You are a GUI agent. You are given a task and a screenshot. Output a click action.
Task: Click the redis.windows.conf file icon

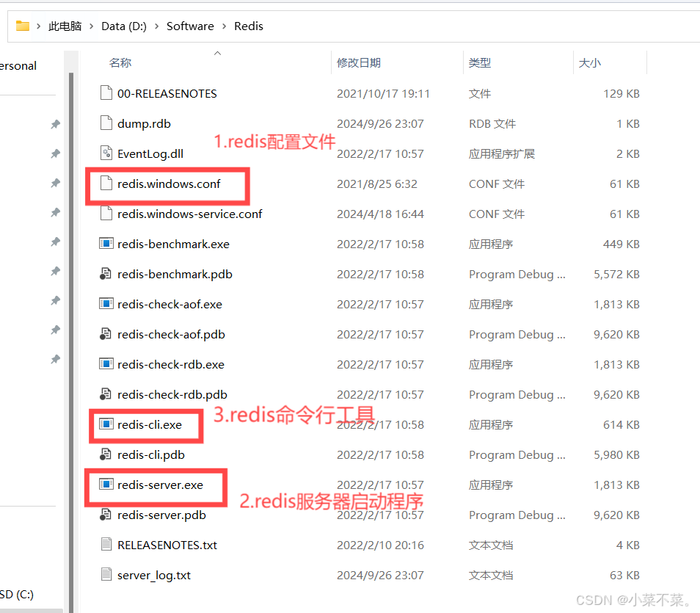106,184
